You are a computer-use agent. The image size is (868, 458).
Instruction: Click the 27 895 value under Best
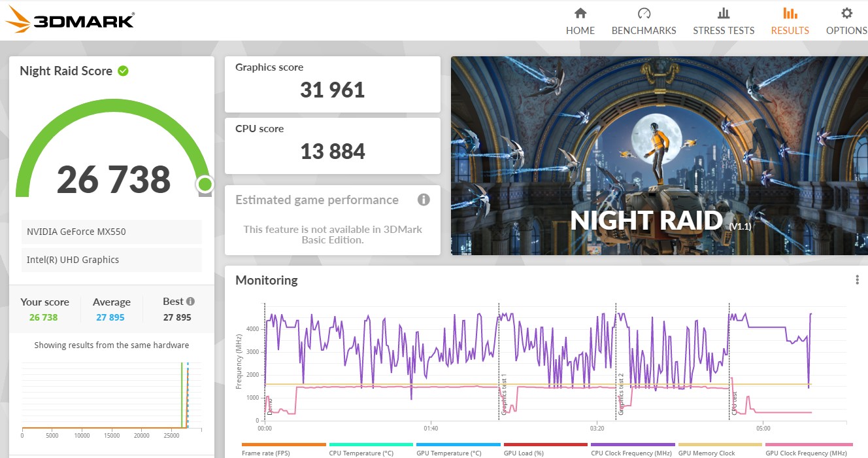(x=177, y=317)
